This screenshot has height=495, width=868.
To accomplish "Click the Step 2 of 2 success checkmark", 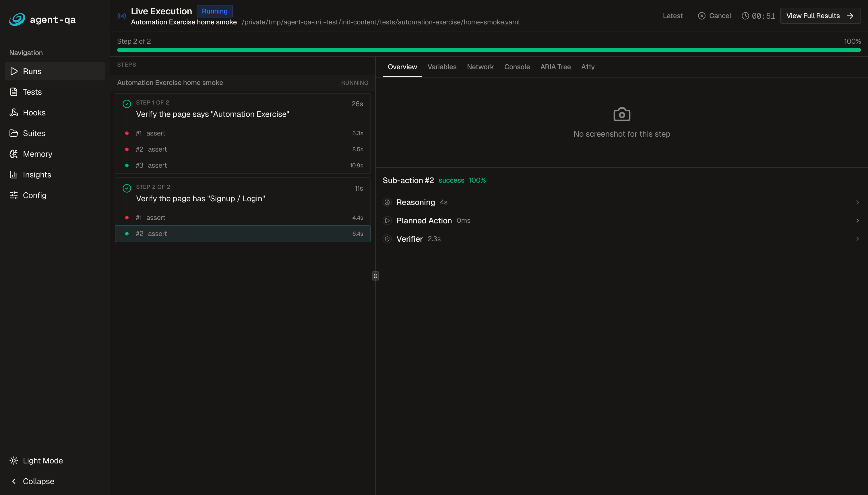I will pos(127,188).
